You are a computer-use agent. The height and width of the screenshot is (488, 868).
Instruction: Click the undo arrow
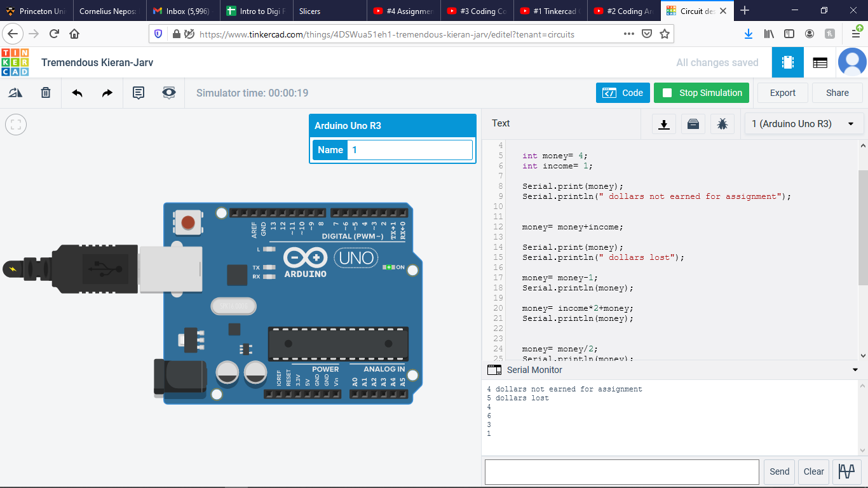click(77, 93)
